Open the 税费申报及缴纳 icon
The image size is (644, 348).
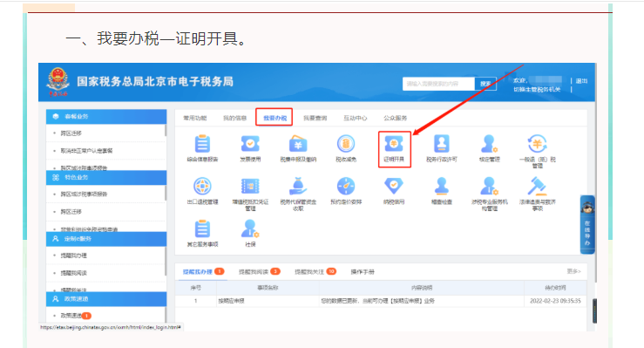[x=298, y=144]
